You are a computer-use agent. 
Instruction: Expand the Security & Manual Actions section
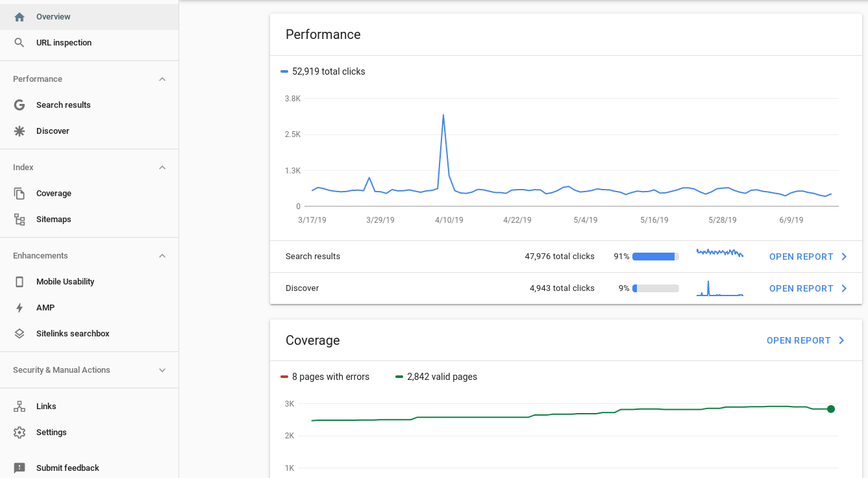coord(162,370)
